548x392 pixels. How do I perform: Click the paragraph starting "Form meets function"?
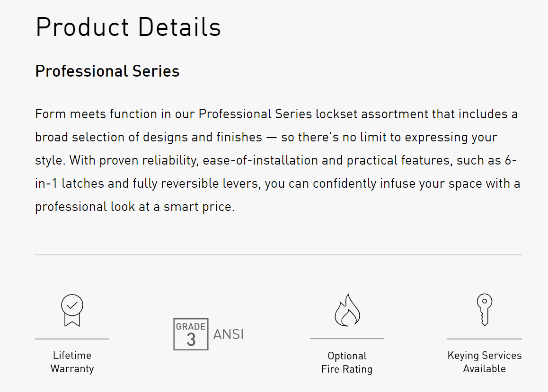[x=277, y=160]
